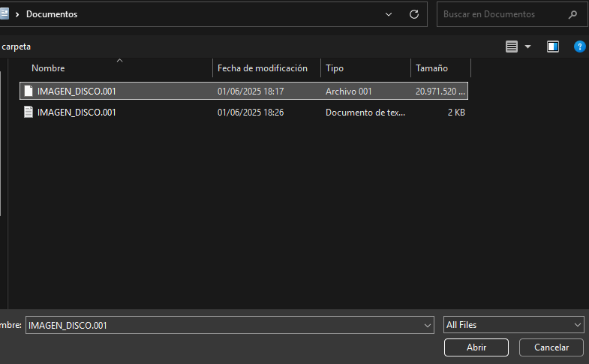The width and height of the screenshot is (589, 364).
Task: Click the search magnifier icon
Action: [x=573, y=14]
